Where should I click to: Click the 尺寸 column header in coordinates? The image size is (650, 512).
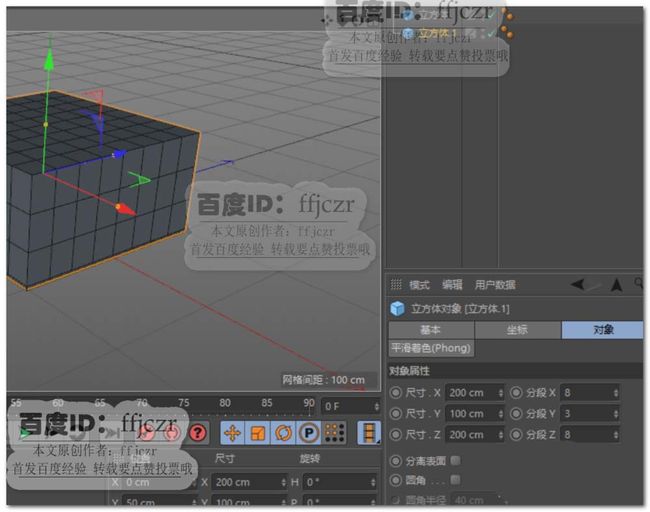[x=225, y=458]
